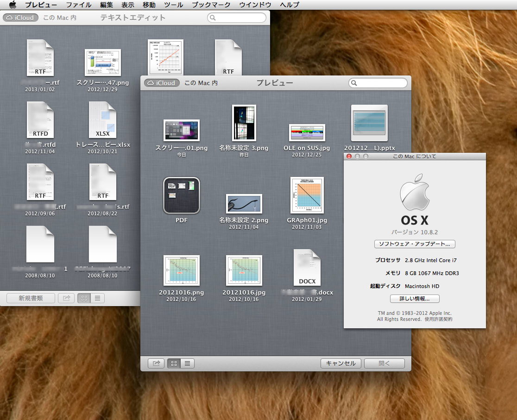Select the スクリー….47.png file in テキストエディット
This screenshot has height=420, width=517.
pyautogui.click(x=102, y=63)
